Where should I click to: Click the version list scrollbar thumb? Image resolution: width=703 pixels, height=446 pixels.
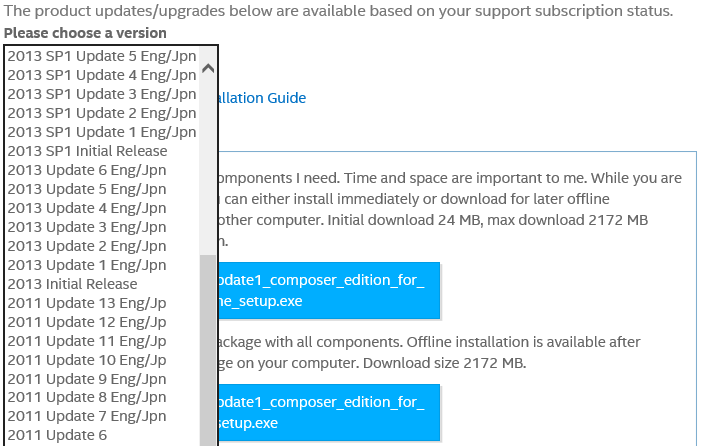pos(208,350)
